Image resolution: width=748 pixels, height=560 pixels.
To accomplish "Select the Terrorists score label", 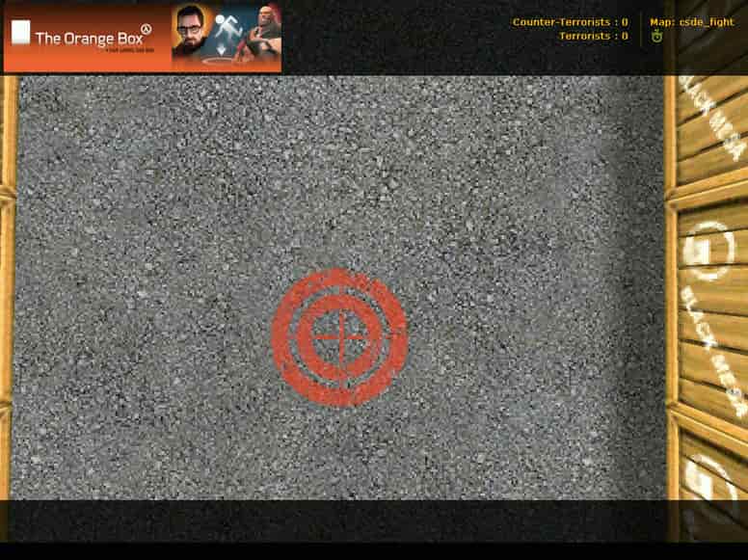I will pyautogui.click(x=594, y=37).
